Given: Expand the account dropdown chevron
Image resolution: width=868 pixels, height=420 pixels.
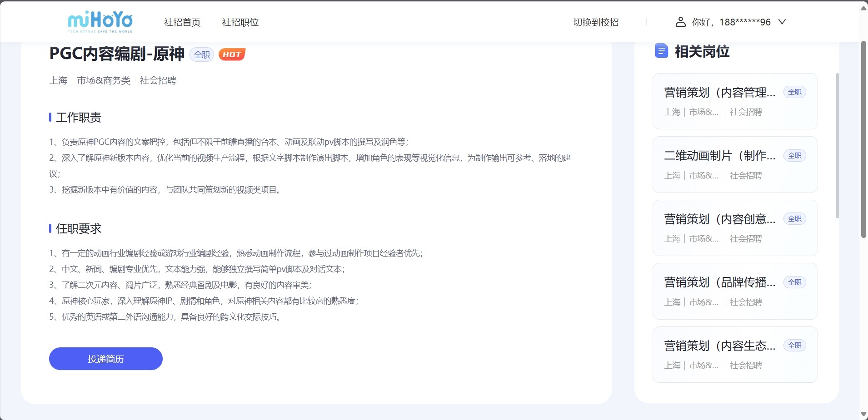Looking at the screenshot, I should [x=782, y=22].
